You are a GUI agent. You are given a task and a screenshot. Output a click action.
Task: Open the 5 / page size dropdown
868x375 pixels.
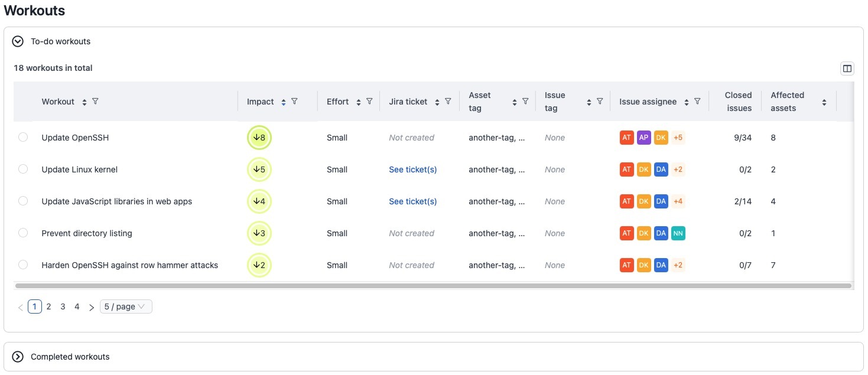126,306
